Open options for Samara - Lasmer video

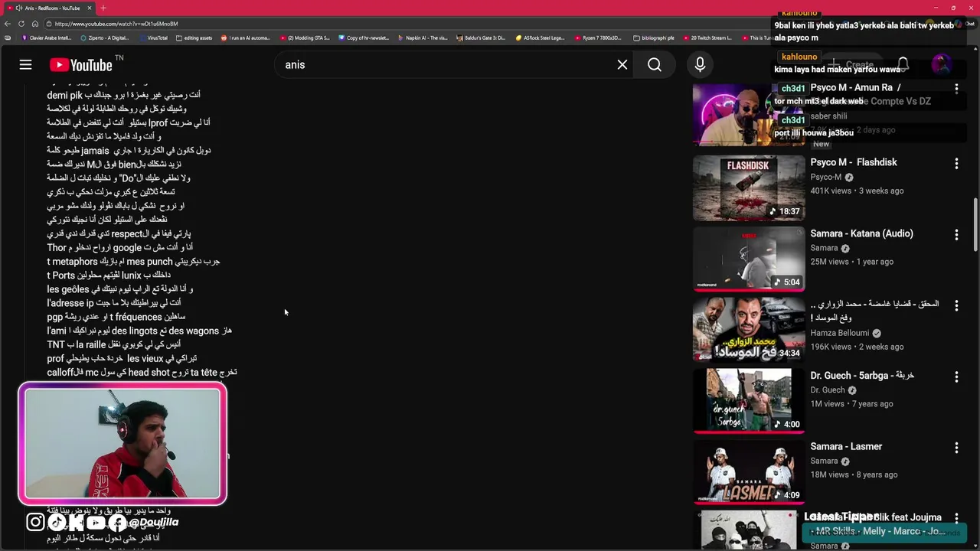956,448
